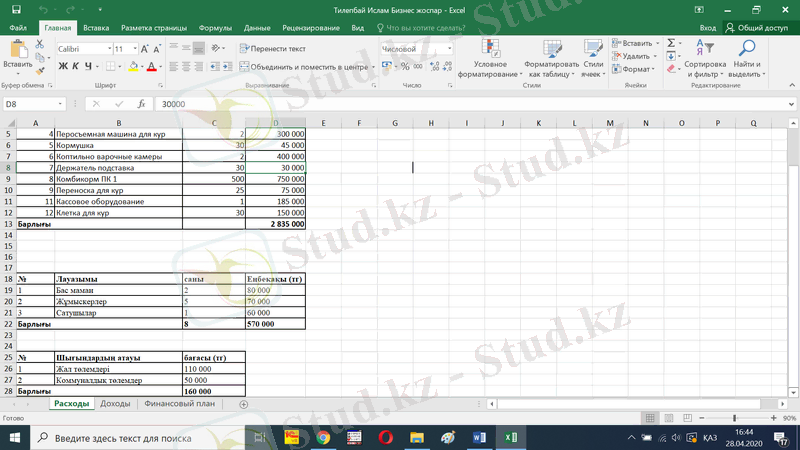800x450 pixels.
Task: Apply thousands separator number format
Action: click(x=418, y=66)
